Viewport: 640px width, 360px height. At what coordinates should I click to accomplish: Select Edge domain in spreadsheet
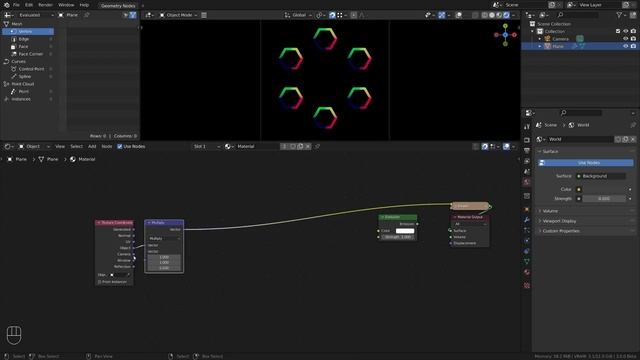(x=28, y=39)
